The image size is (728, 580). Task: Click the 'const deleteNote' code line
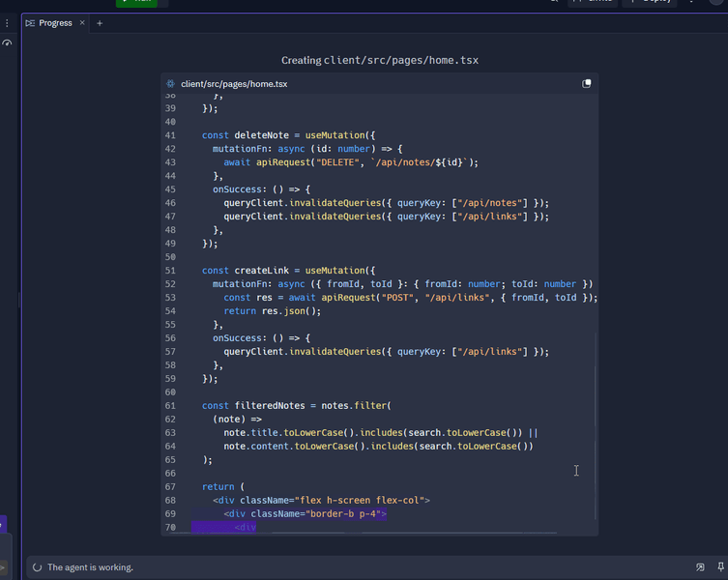point(288,135)
